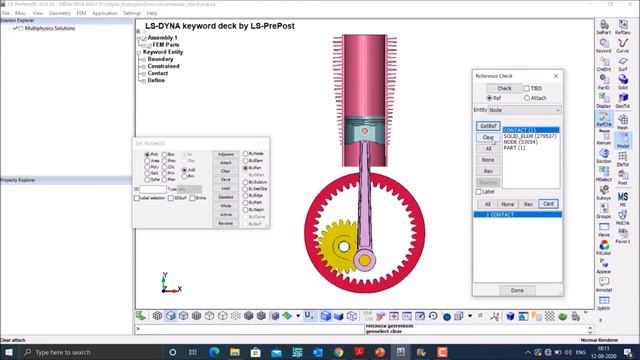Screen dimensions: 640x360
Task: Open the Display tool
Action: tap(604, 100)
